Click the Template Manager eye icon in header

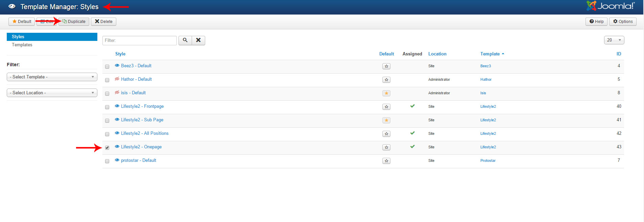click(x=12, y=6)
